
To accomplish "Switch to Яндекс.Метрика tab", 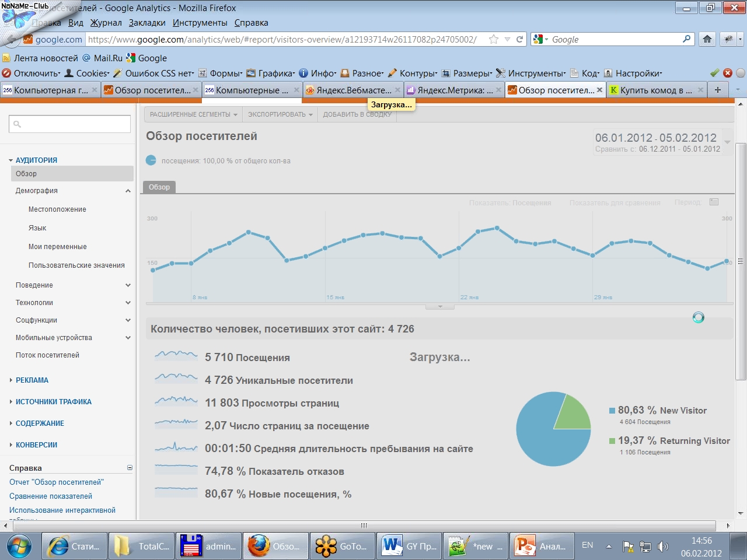I will tap(454, 90).
